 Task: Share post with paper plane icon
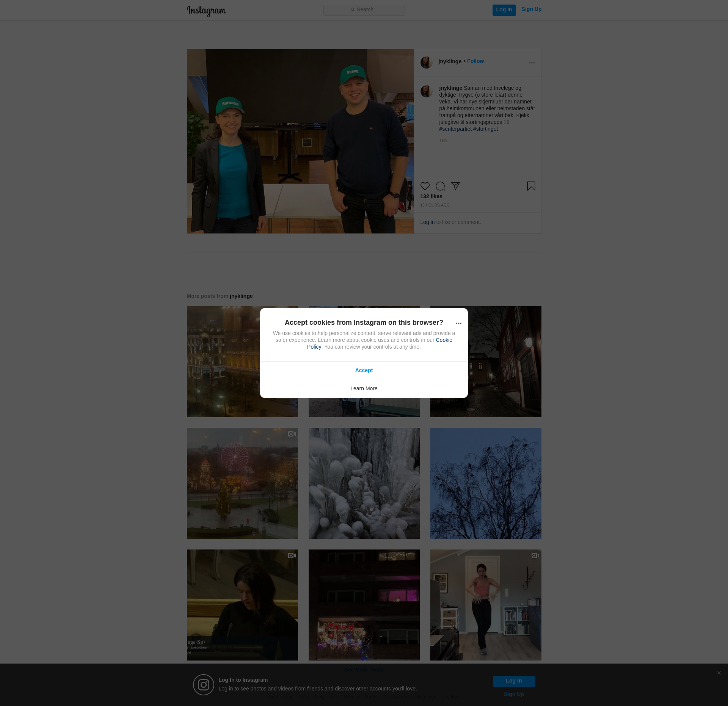tap(455, 186)
